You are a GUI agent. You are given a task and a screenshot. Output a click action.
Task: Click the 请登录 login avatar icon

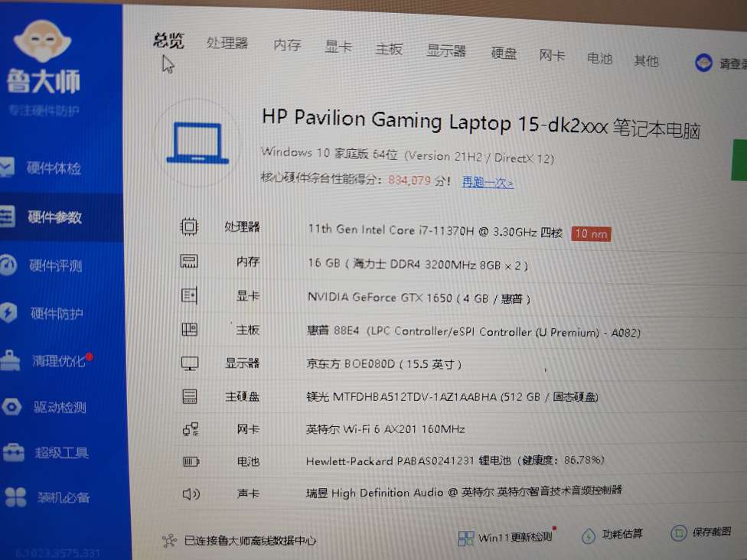pos(703,63)
